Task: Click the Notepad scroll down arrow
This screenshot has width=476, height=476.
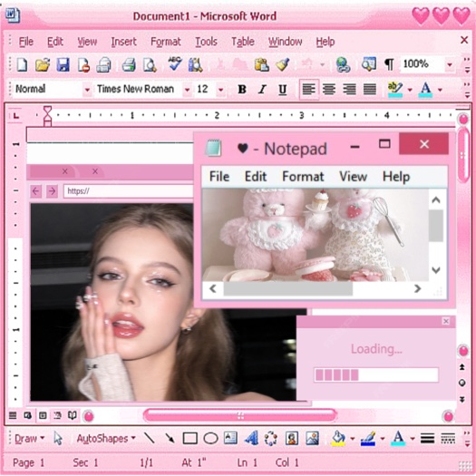Action: click(436, 269)
